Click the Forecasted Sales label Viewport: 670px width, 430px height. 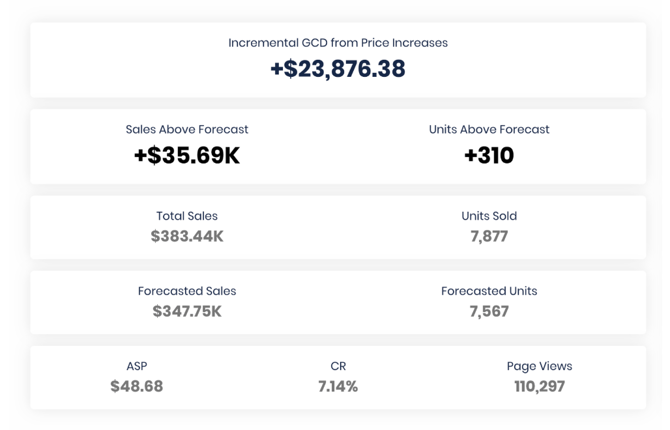pyautogui.click(x=187, y=291)
